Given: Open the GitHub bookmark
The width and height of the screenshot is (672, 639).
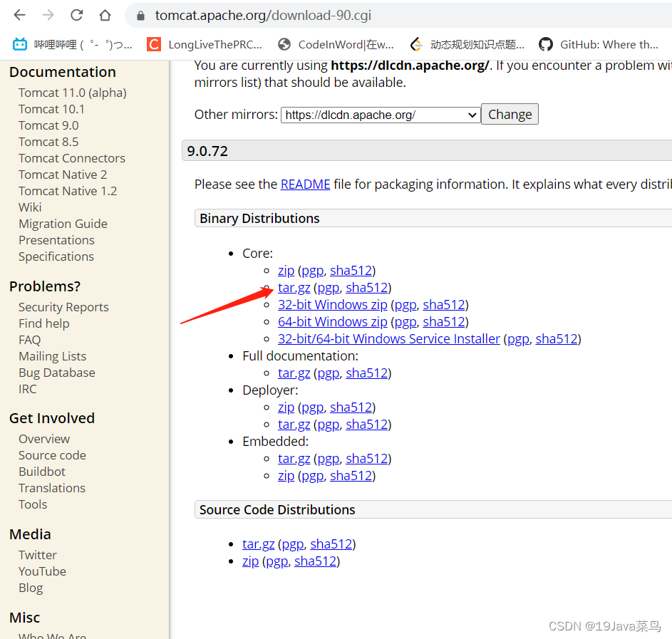Looking at the screenshot, I should (x=599, y=44).
